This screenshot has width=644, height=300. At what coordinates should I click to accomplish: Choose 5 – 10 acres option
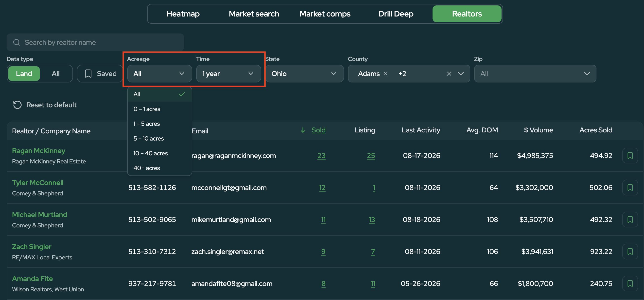point(159,139)
